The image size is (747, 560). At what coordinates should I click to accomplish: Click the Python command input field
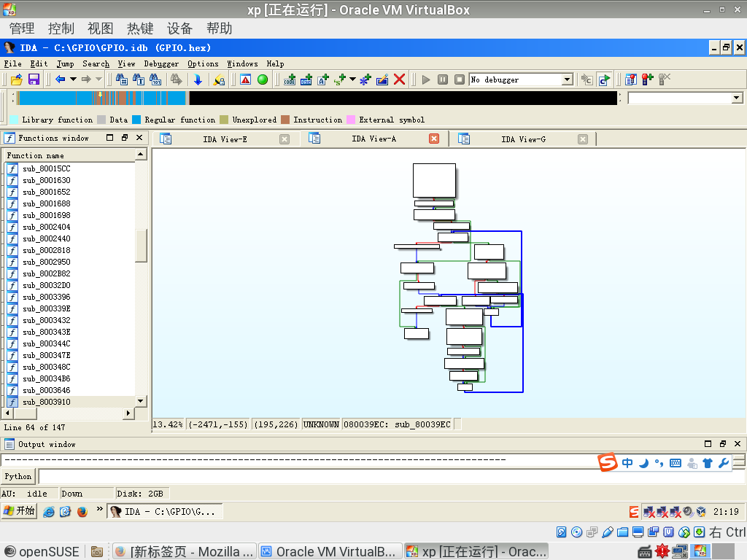pos(391,476)
